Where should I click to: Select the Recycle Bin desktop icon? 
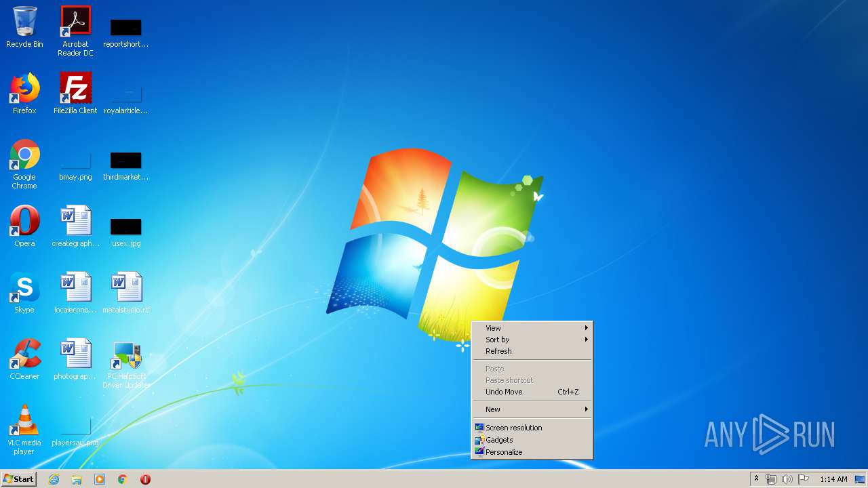pos(24,27)
